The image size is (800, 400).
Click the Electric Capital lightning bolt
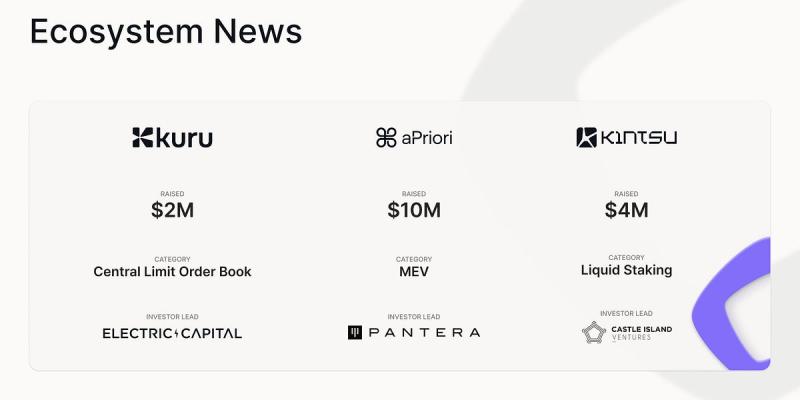tap(177, 334)
